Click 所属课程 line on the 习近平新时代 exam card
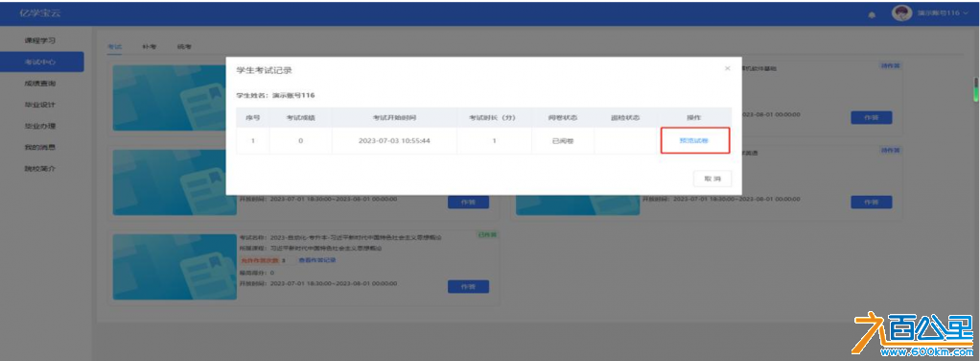The image size is (980, 361). [x=311, y=248]
